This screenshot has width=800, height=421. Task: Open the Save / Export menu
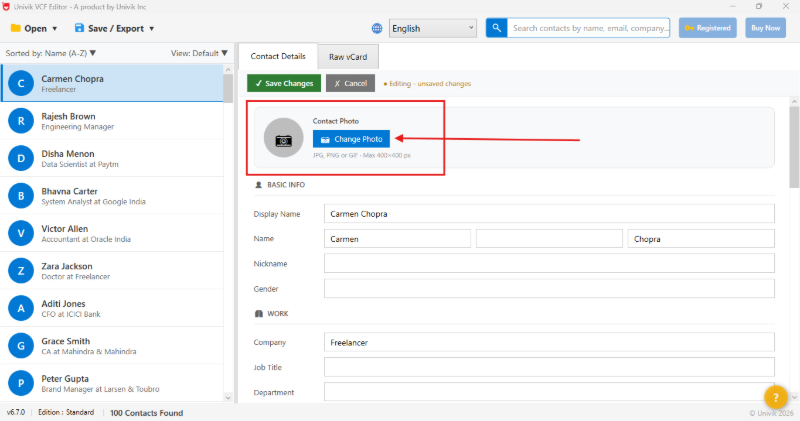pyautogui.click(x=114, y=29)
